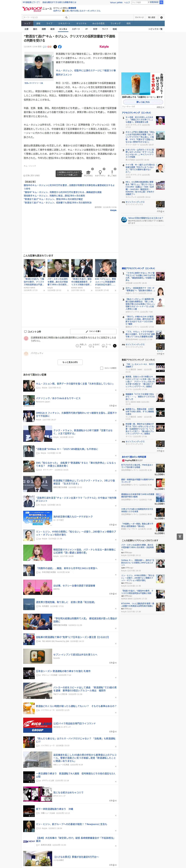Select the 速報 tab

pos(38,23)
